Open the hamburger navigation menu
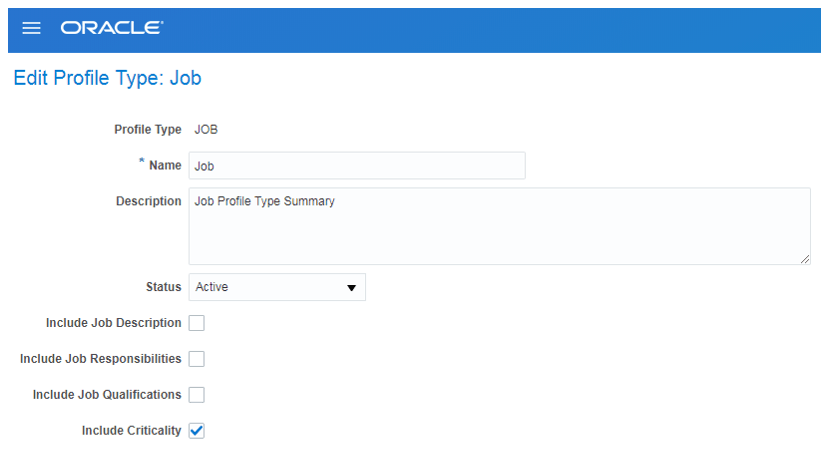Image resolution: width=827 pixels, height=455 pixels. [x=31, y=28]
